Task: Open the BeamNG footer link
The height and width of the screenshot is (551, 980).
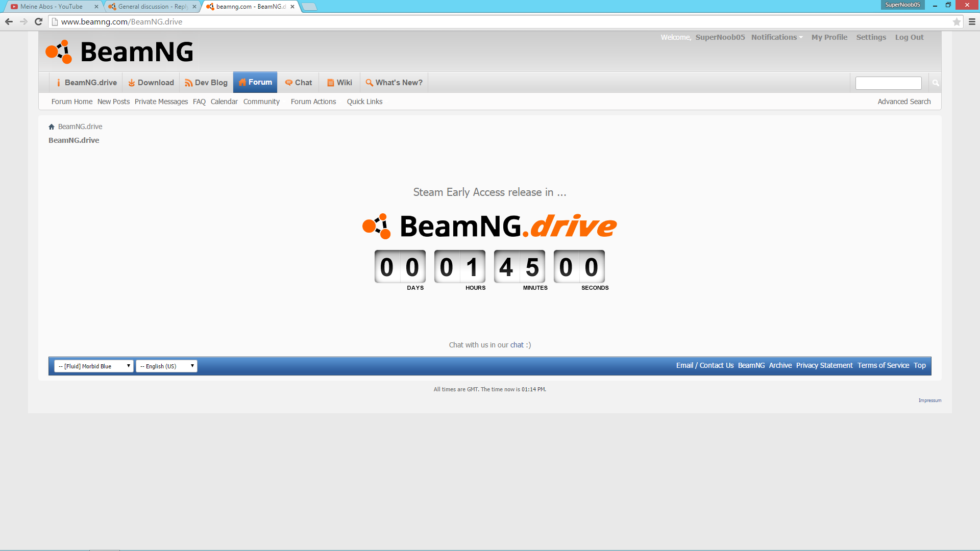Action: pyautogui.click(x=751, y=365)
